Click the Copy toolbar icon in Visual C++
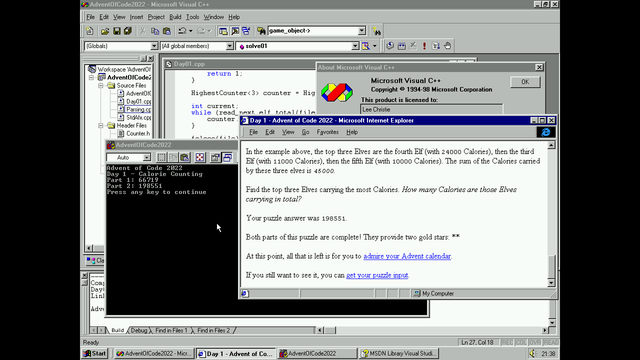The width and height of the screenshot is (640, 360). [x=155, y=31]
